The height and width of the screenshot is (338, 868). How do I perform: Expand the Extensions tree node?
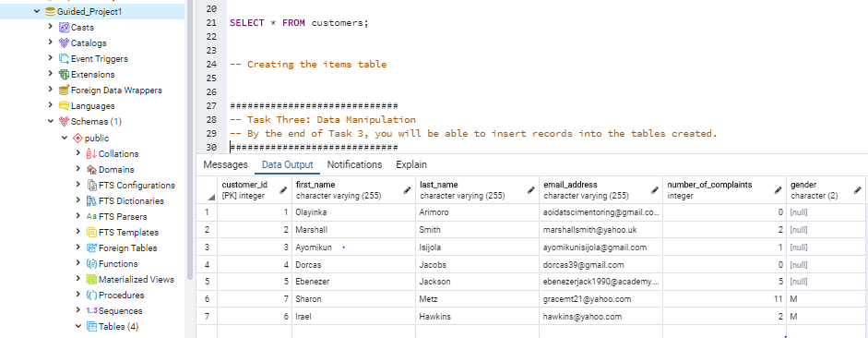(51, 74)
